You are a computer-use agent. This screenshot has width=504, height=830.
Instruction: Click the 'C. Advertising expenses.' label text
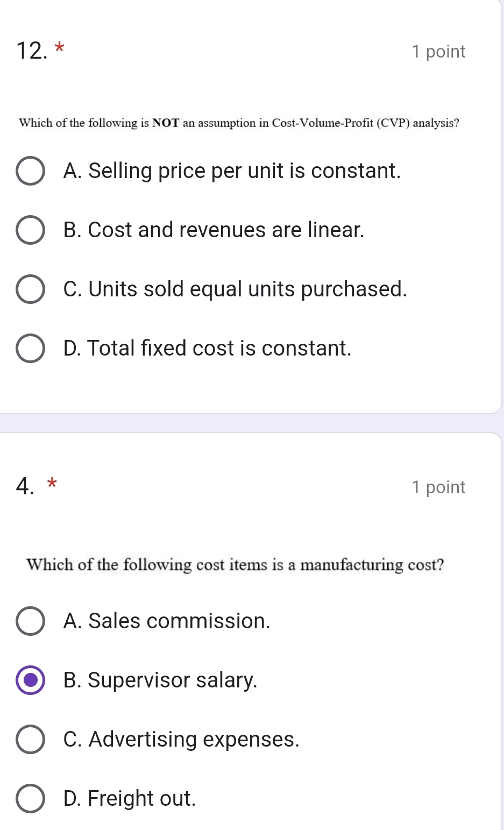coord(181,740)
